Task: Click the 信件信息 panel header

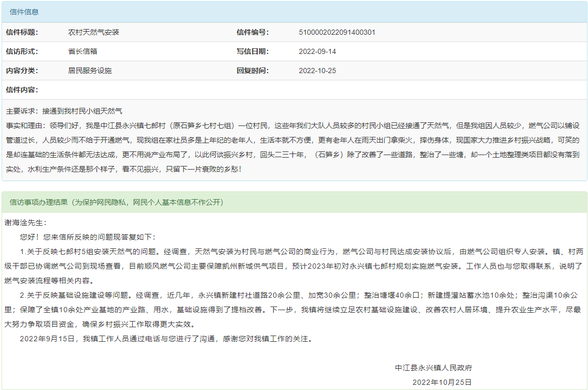Action: click(x=24, y=12)
